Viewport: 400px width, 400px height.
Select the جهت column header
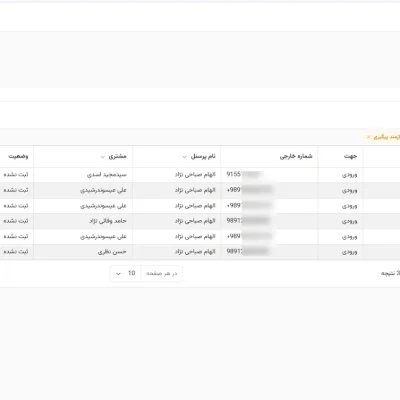(x=350, y=156)
